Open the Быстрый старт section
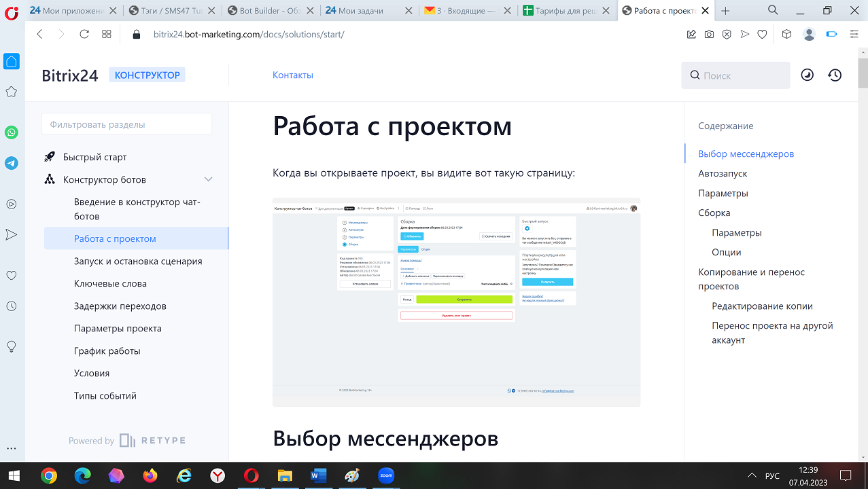The height and width of the screenshot is (489, 868). point(94,157)
